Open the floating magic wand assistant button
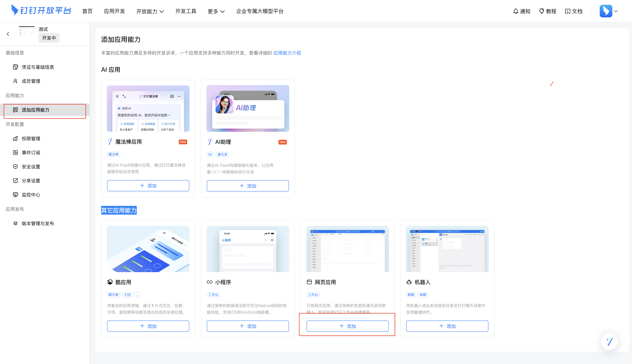Screen dimensions: 632x364 click(x=609, y=342)
